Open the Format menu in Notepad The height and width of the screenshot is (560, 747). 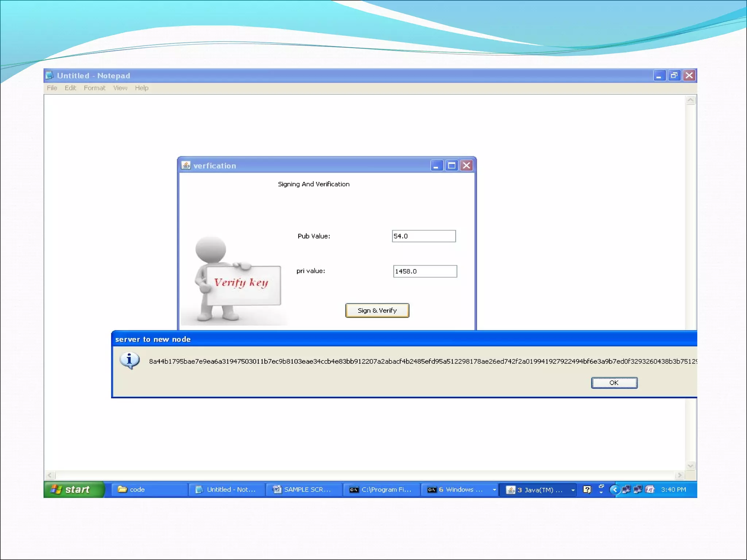tap(94, 88)
